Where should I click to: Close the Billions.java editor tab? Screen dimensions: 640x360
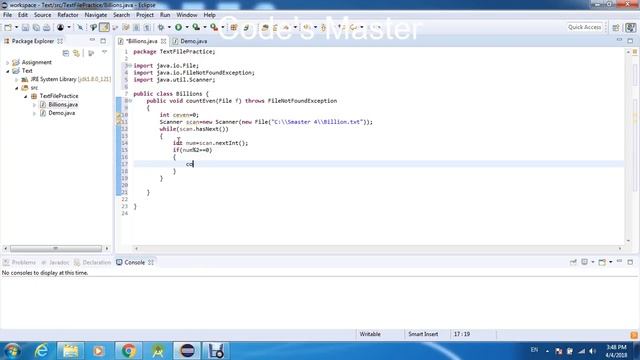tap(163, 42)
